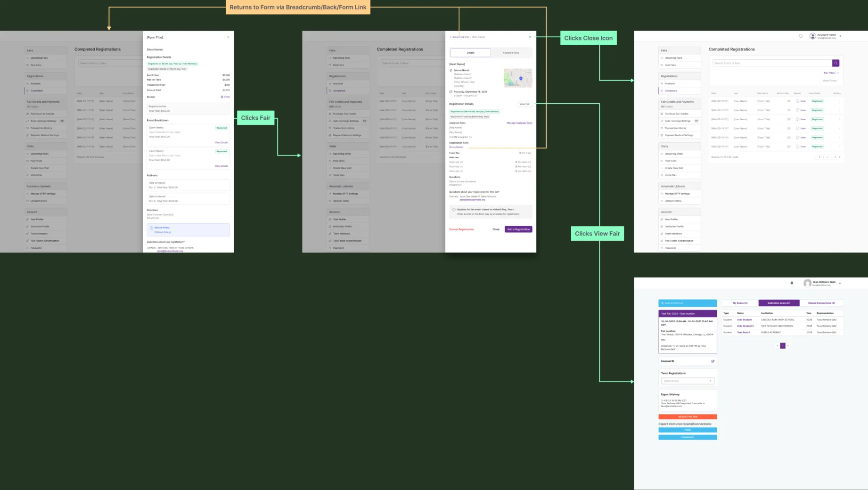Click the search field in the undimmed Completed Registrations screen
Viewport: 868px width, 490px height.
tap(772, 63)
